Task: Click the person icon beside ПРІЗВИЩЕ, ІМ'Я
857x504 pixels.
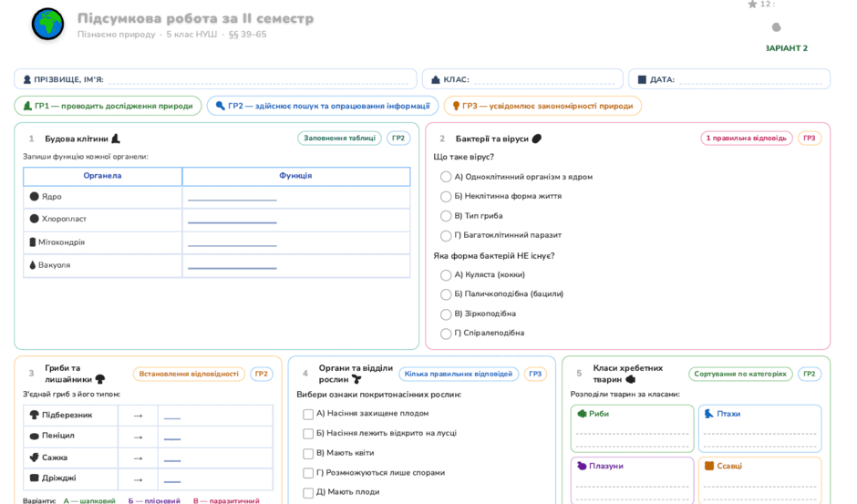Action: coord(26,79)
